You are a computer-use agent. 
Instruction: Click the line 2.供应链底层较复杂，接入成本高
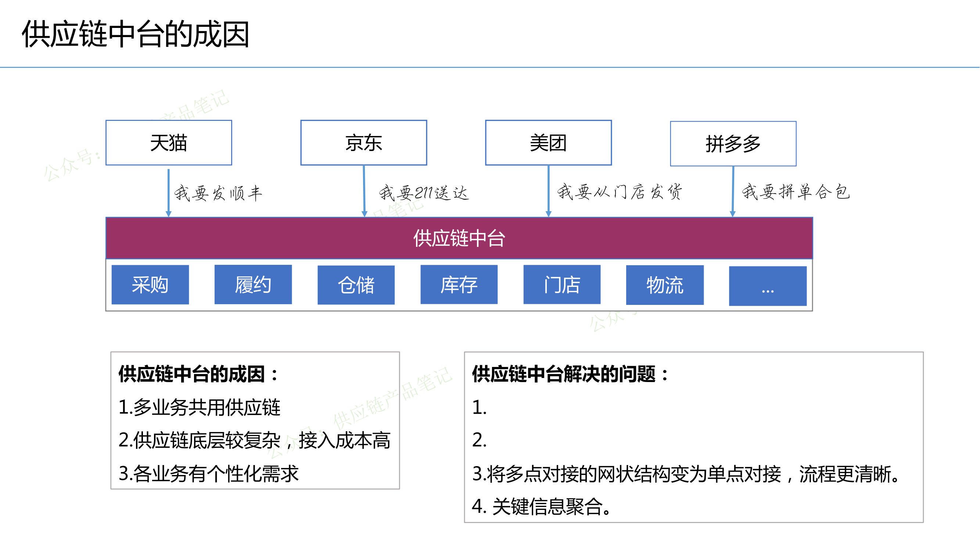click(x=255, y=440)
